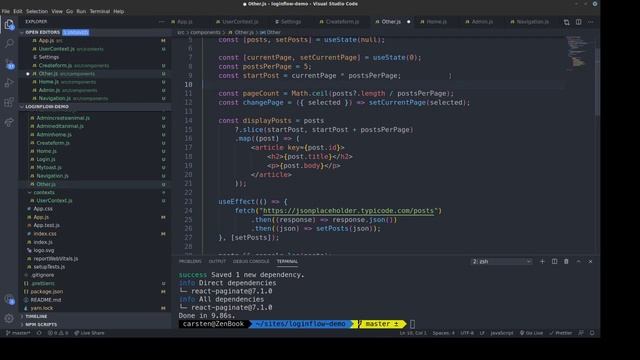Open the Extensions view
Screen dimensions: 640x360
9,102
